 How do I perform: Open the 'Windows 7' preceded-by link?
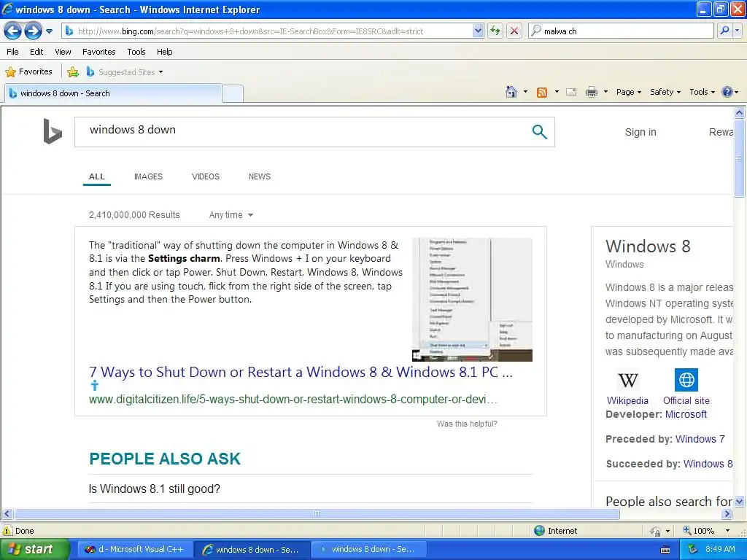point(700,439)
